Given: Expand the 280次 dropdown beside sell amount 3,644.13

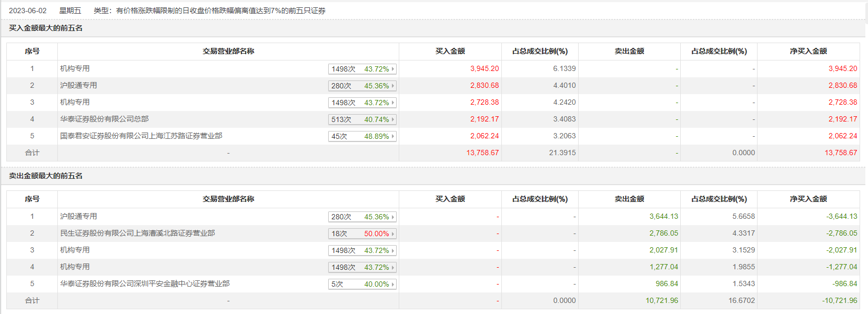Looking at the screenshot, I should [x=362, y=217].
